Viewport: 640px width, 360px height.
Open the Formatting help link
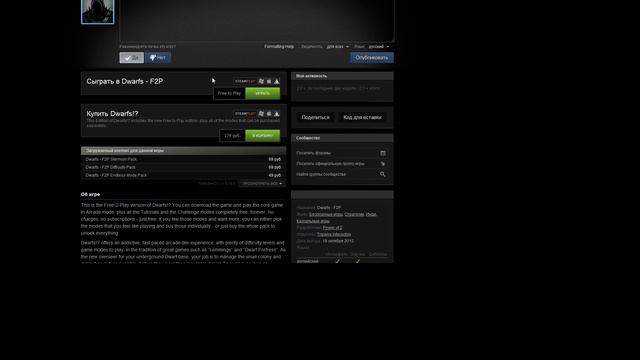pyautogui.click(x=279, y=47)
